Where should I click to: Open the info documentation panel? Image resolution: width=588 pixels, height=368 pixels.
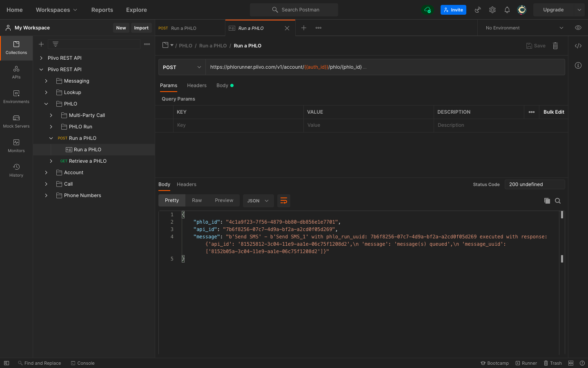point(578,65)
